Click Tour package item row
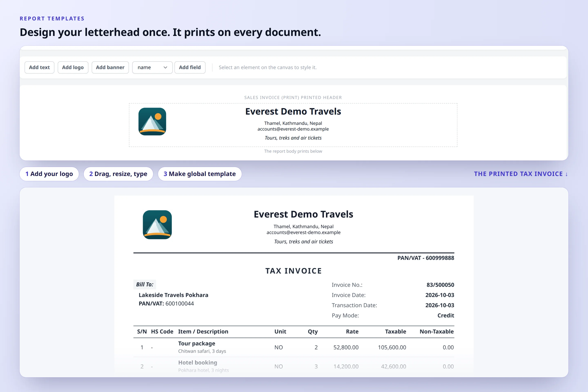Viewport: 588px width, 392px height. coord(294,347)
